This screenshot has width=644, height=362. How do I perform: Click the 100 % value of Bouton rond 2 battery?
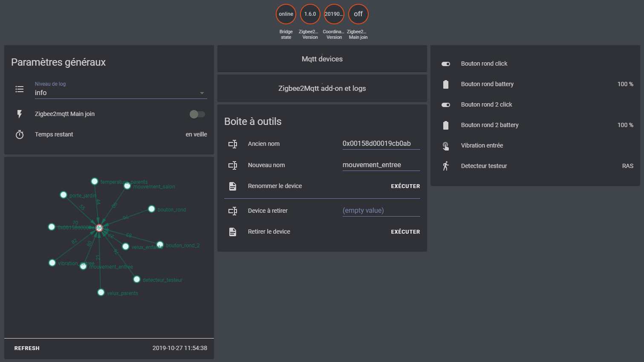pos(625,125)
